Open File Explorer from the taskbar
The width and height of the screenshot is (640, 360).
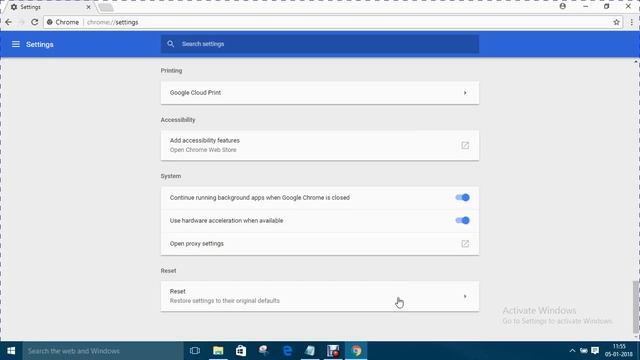pos(218,351)
